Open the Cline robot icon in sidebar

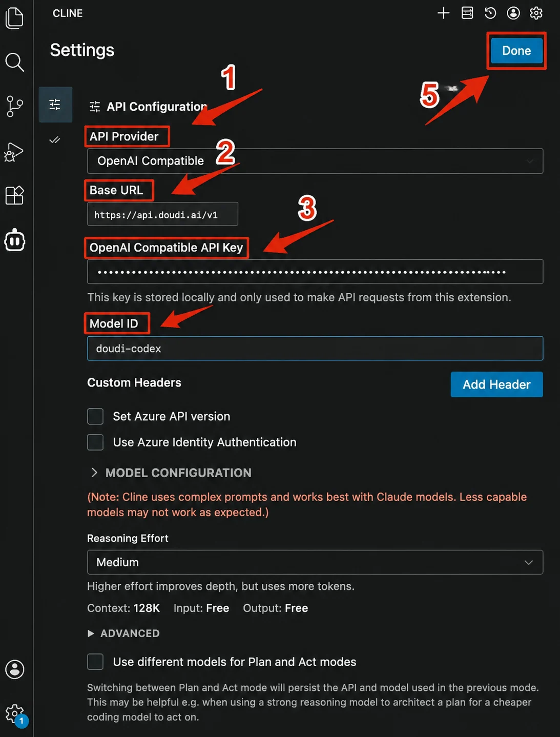[14, 240]
